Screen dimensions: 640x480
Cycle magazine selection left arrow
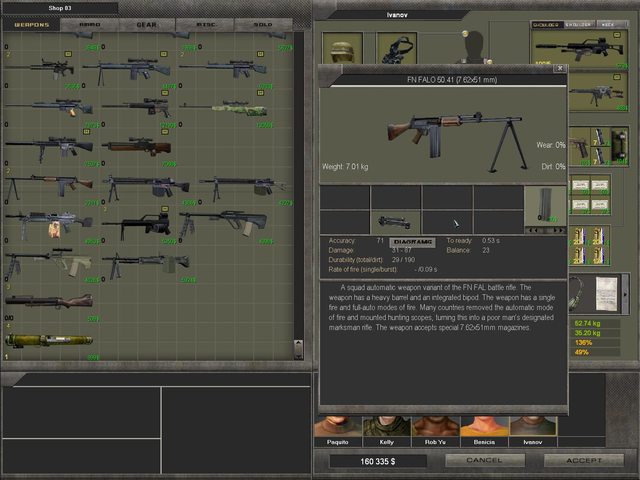(x=533, y=231)
